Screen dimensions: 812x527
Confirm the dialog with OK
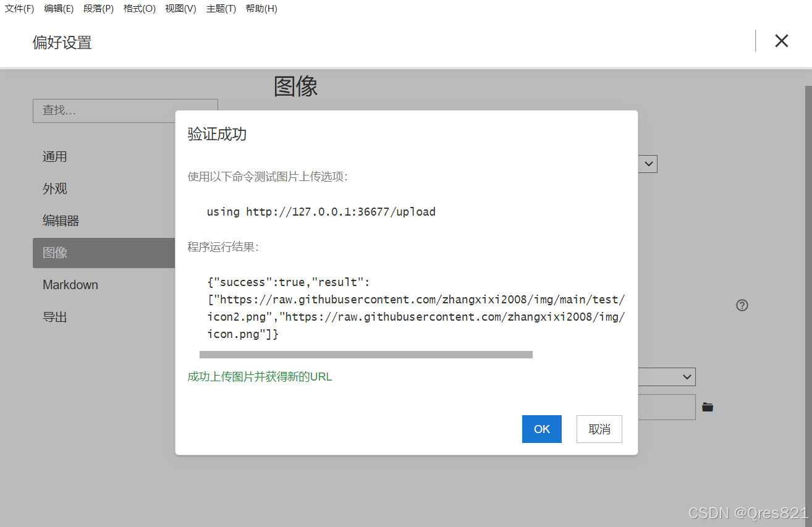[x=541, y=429]
